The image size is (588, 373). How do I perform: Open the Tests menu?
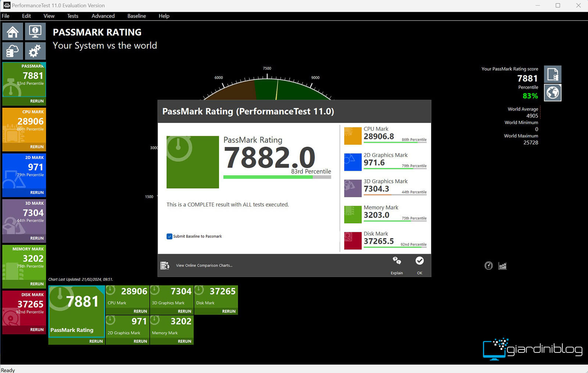(73, 16)
